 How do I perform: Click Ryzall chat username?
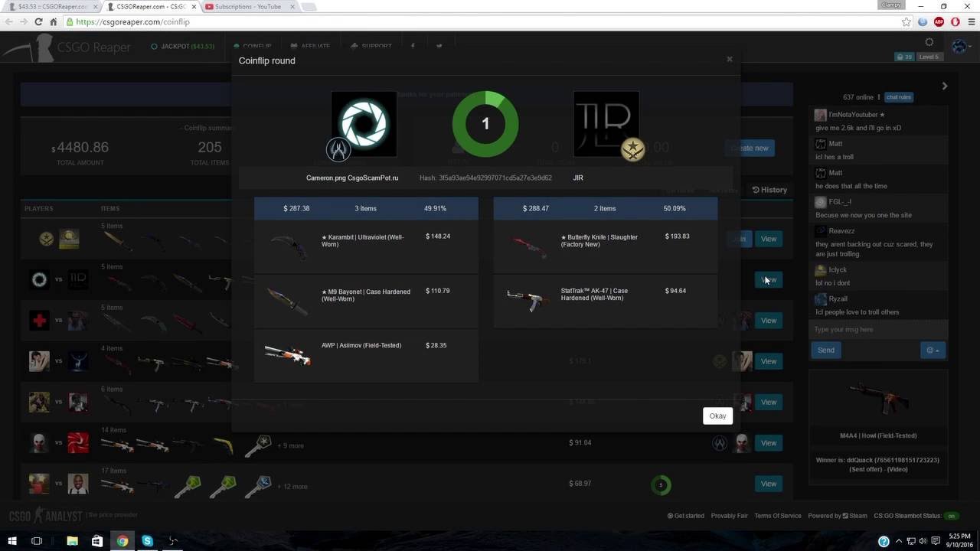coord(838,299)
